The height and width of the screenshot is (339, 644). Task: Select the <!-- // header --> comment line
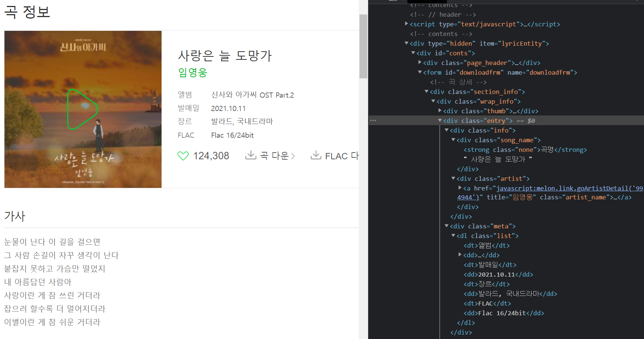443,14
